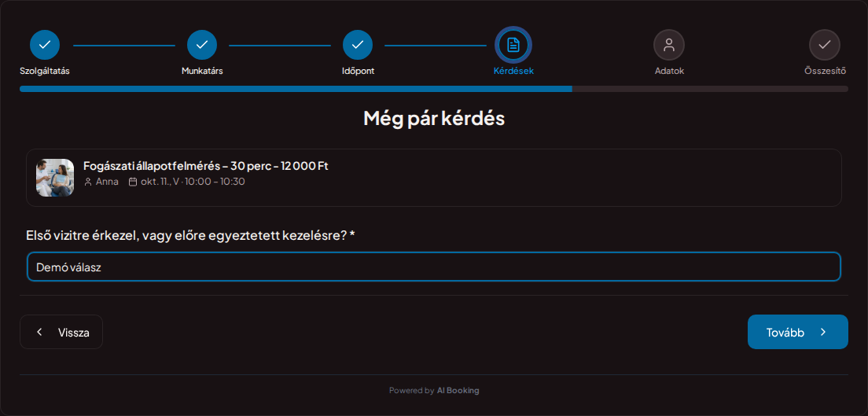Screen dimensions: 868x416
Task: Continue with the Tovább button
Action: [798, 332]
